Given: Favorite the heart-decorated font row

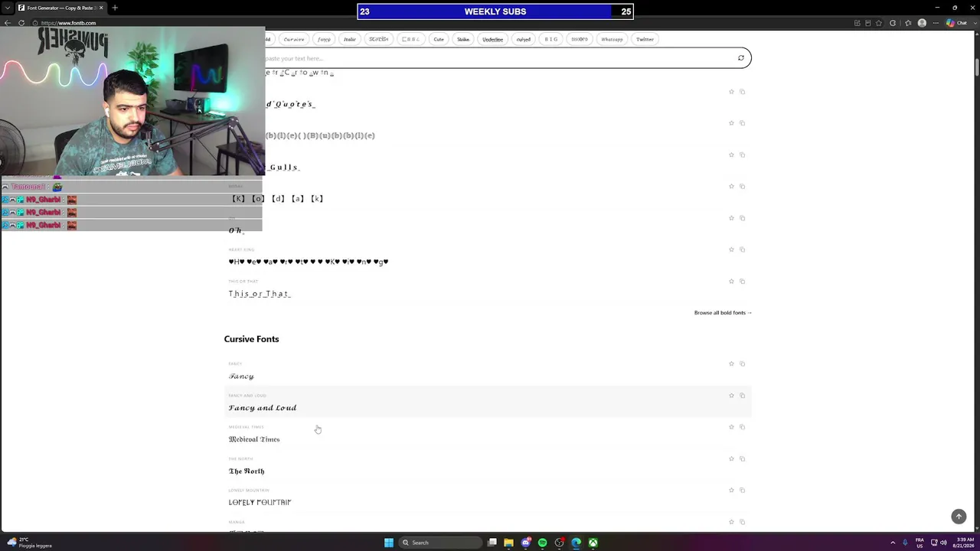Looking at the screenshot, I should click(731, 249).
